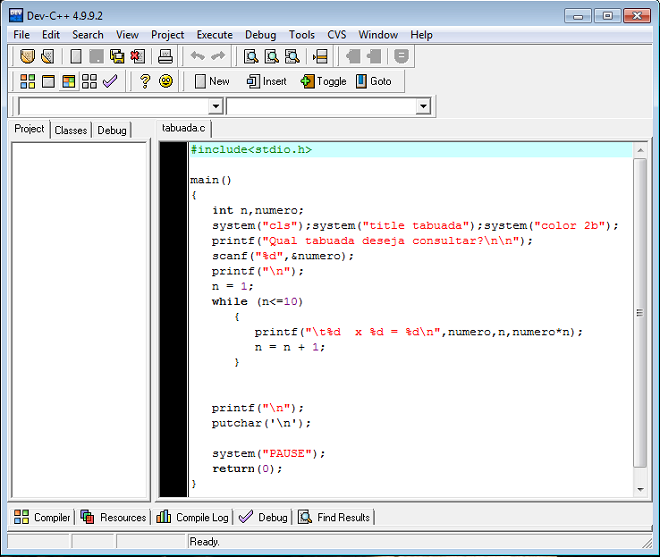Click the editor's vertical scrollbar

[x=640, y=315]
